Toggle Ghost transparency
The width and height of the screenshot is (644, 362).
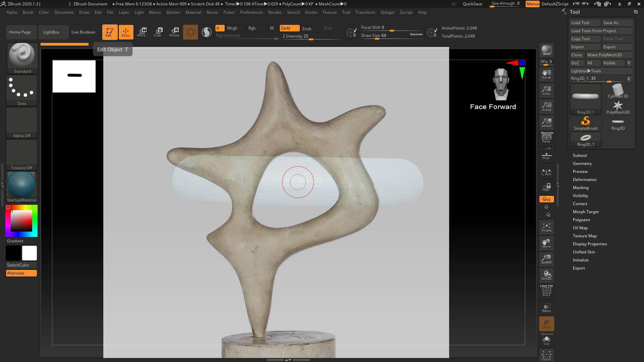coord(546,324)
